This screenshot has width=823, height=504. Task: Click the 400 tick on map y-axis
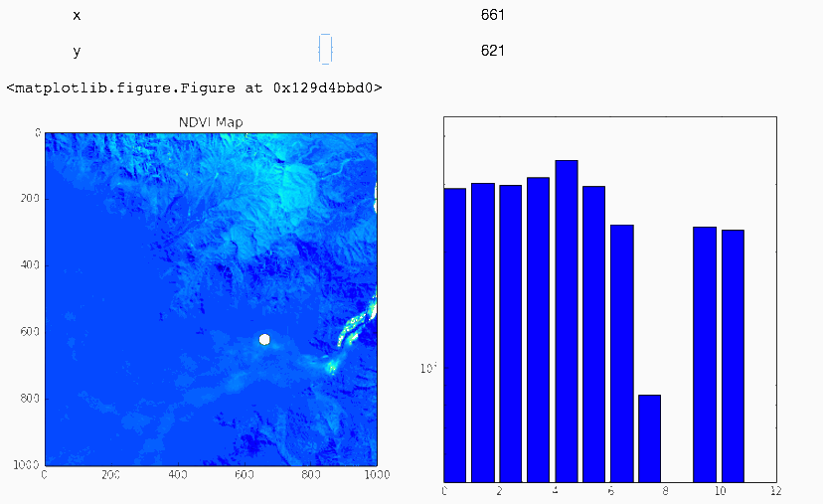tap(30, 264)
